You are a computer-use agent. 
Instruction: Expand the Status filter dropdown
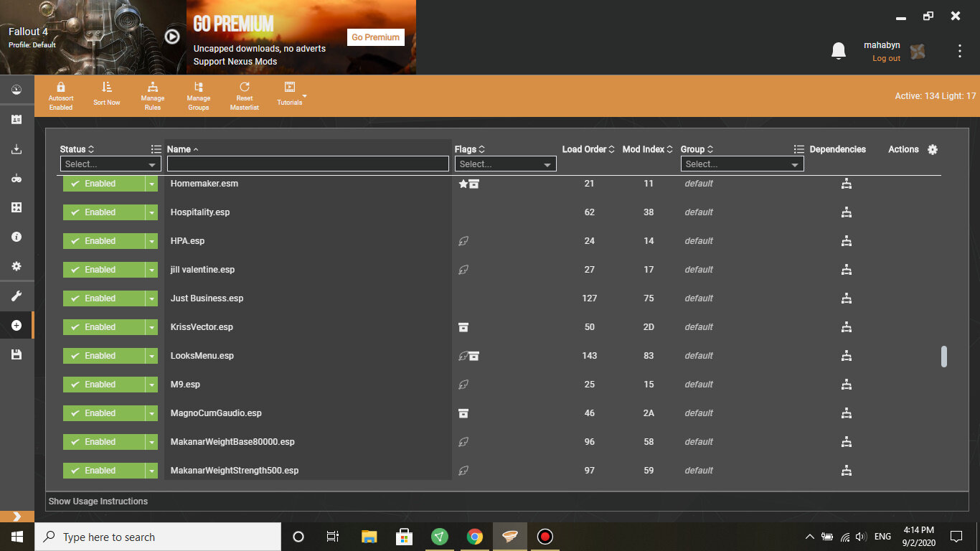coord(110,164)
